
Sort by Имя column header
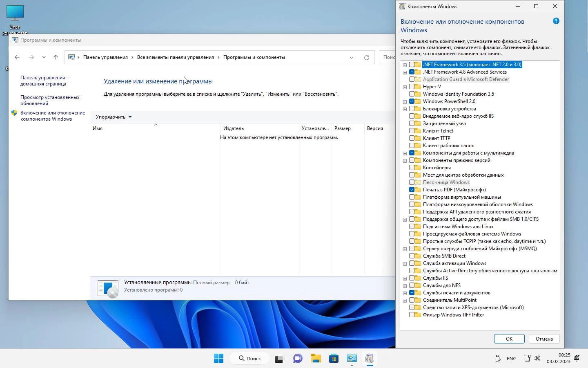[155, 128]
